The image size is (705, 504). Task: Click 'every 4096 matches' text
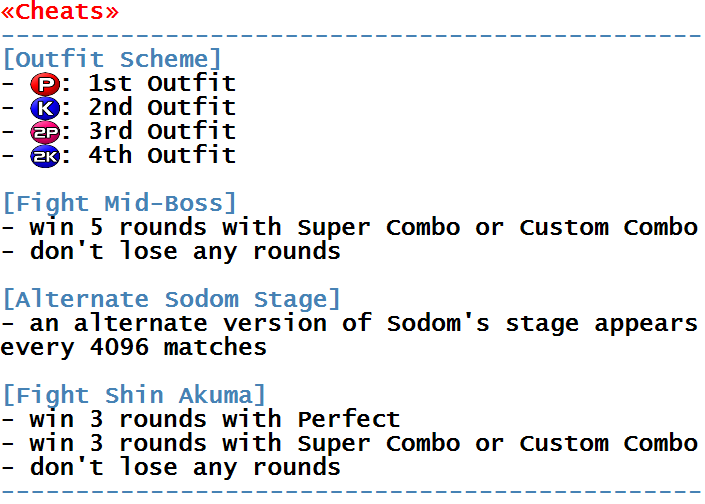click(x=134, y=348)
